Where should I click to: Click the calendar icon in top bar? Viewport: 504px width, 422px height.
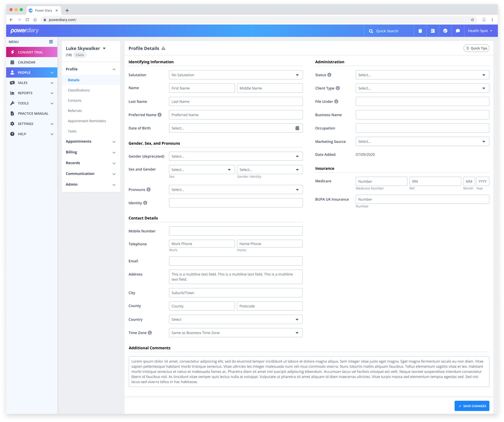[x=433, y=31]
